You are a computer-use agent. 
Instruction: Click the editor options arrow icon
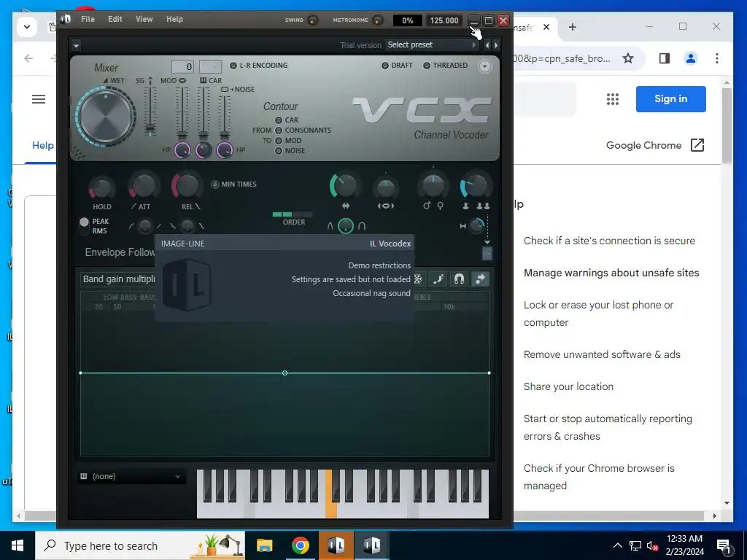click(x=480, y=279)
